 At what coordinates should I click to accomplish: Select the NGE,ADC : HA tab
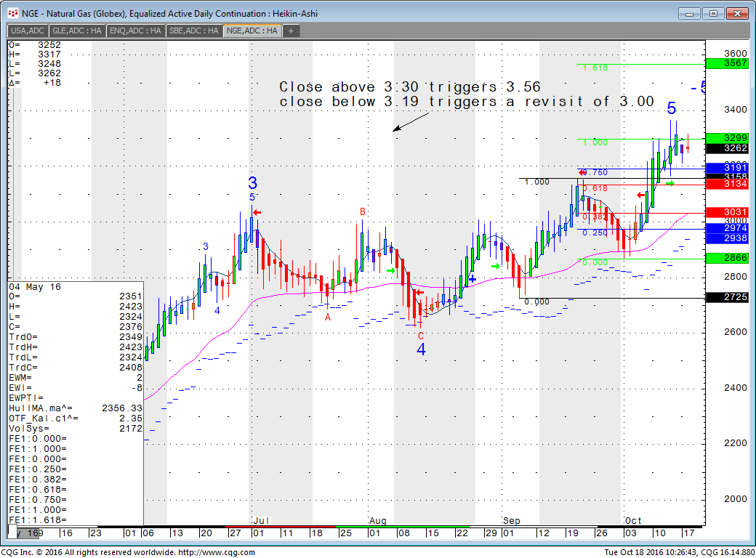click(x=252, y=31)
